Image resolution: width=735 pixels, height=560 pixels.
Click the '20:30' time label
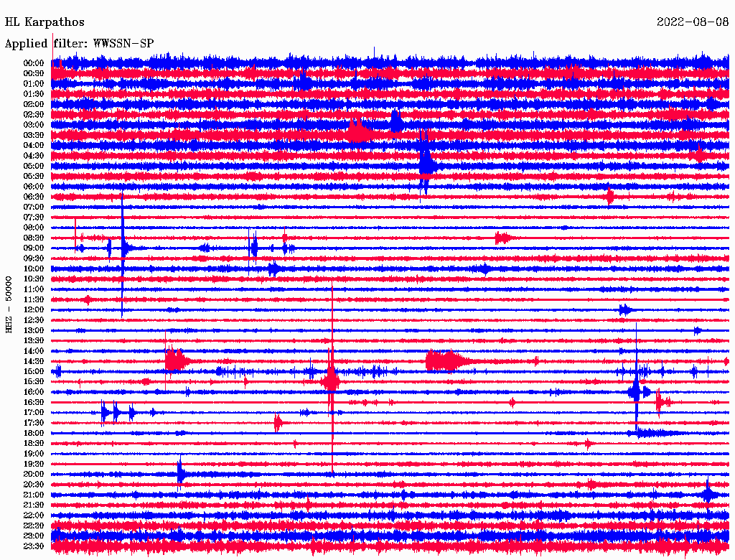[x=34, y=485]
